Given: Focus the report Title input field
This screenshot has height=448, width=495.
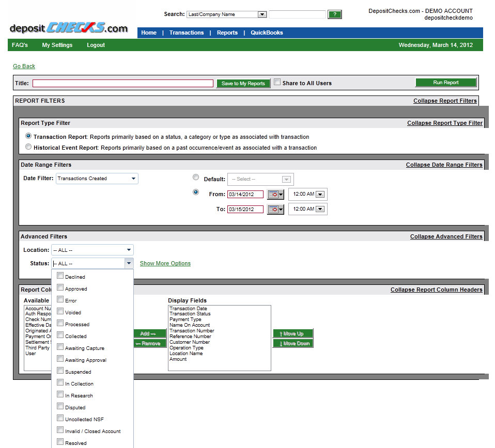Looking at the screenshot, I should pos(123,83).
